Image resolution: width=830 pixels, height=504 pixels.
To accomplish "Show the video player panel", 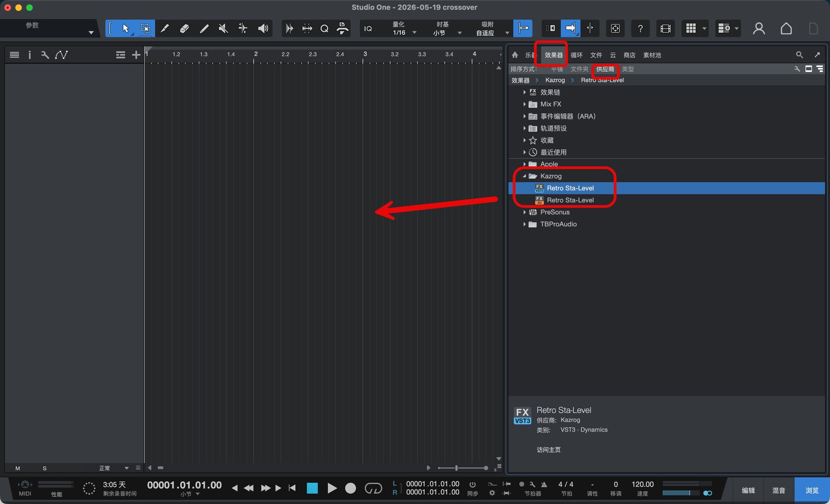I will (665, 29).
